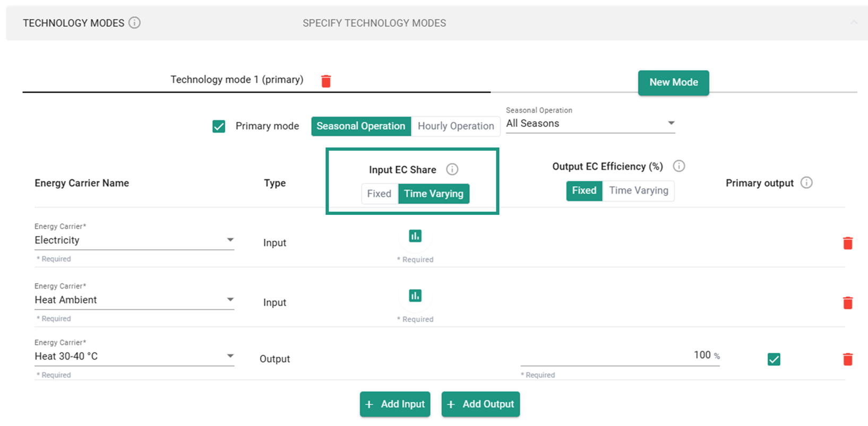The width and height of the screenshot is (868, 426).
Task: Delete the Electricity energy carrier row
Action: (x=847, y=243)
